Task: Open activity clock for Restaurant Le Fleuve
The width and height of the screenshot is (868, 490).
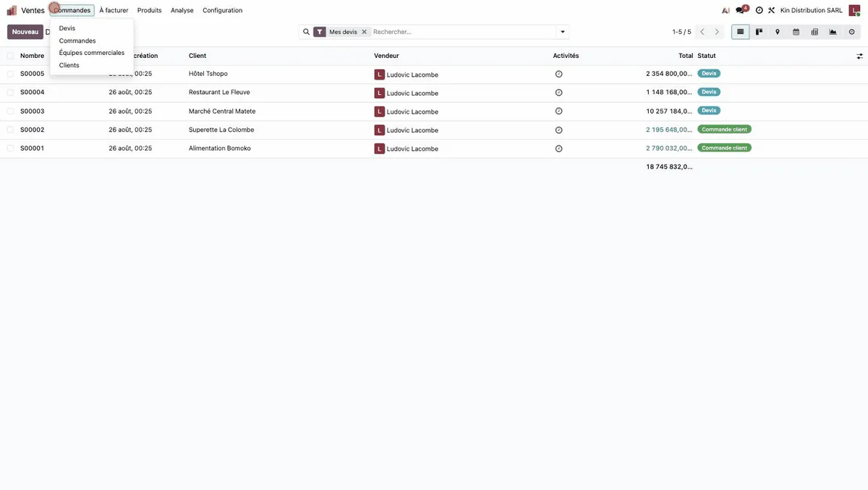Action: point(558,93)
